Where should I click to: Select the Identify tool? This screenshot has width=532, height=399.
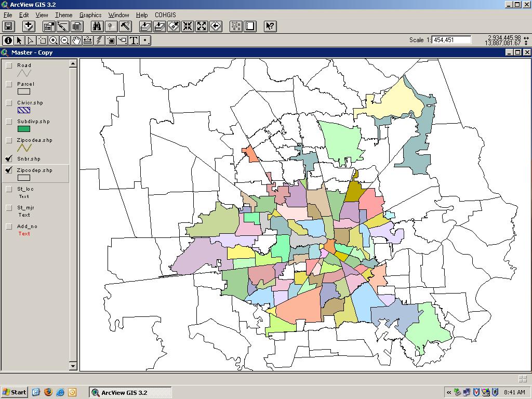[x=8, y=41]
